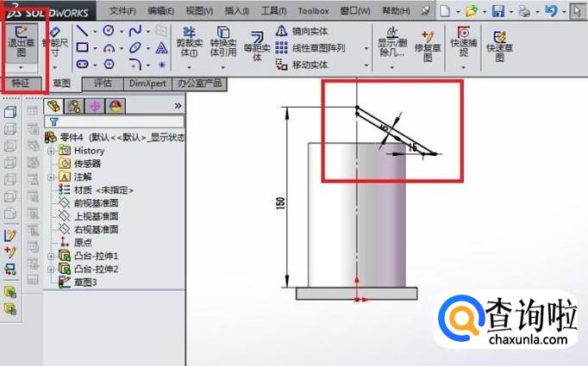Image resolution: width=588 pixels, height=366 pixels.
Task: Open dropdown arrow beside Linear Sketch Pattern
Action: tap(366, 48)
